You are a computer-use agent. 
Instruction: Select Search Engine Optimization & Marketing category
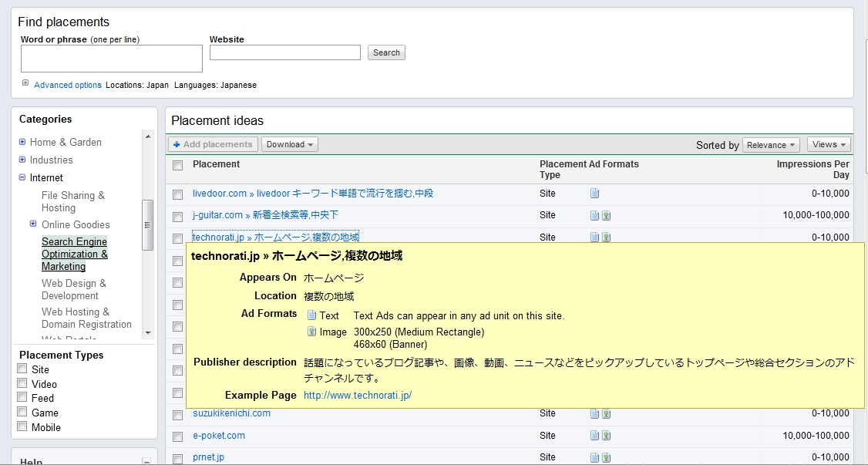[75, 254]
